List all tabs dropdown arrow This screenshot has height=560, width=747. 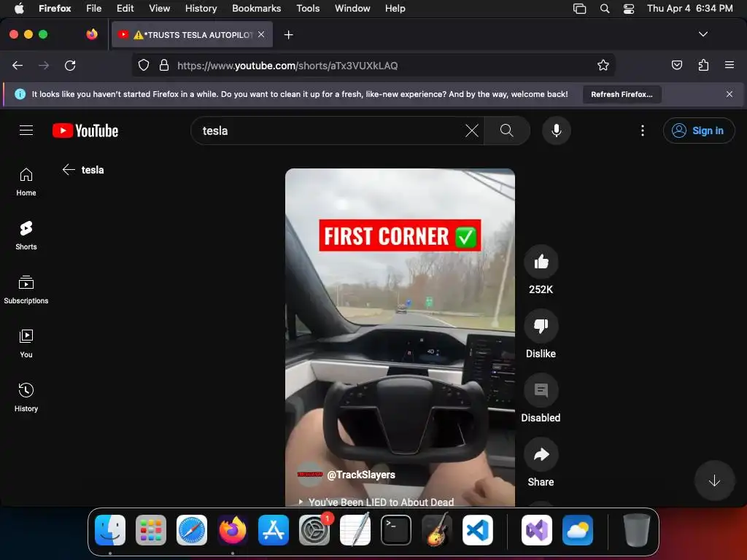[x=703, y=34]
